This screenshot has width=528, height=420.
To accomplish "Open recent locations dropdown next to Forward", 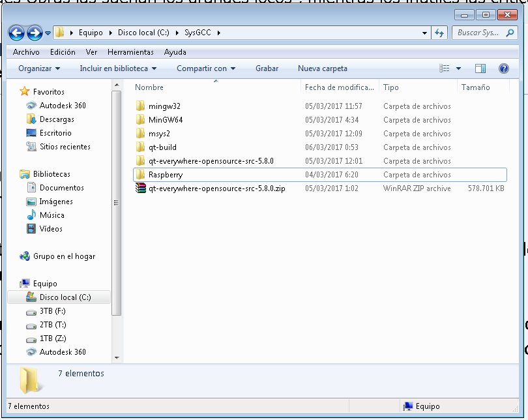I will [x=48, y=33].
